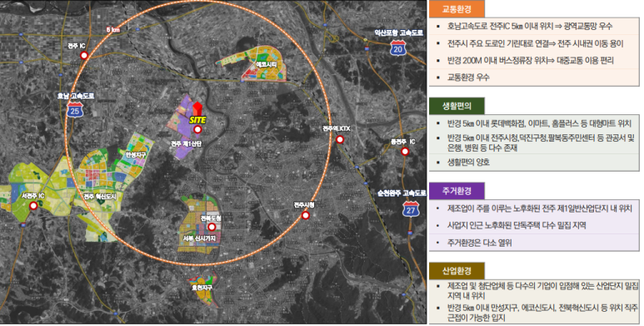
Task: Click the 노후화된 단독주택 다수 밀집 line
Action: [517, 226]
